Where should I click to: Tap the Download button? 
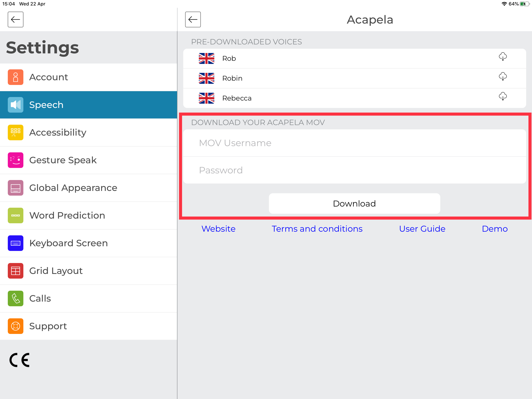[355, 204]
